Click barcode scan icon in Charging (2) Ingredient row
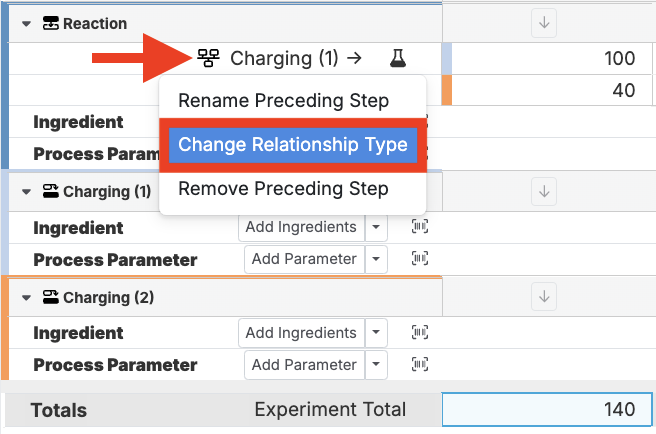The image size is (656, 434). (420, 333)
